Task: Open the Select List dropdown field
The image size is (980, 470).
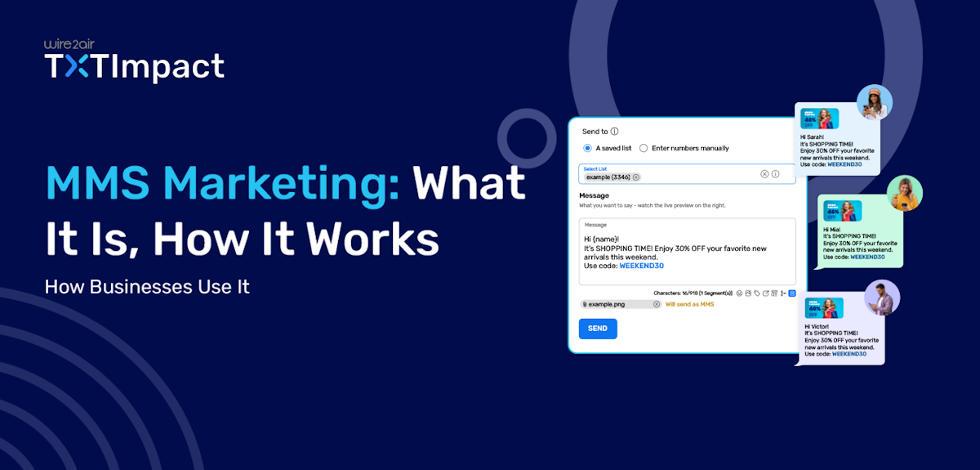Action: tap(687, 174)
